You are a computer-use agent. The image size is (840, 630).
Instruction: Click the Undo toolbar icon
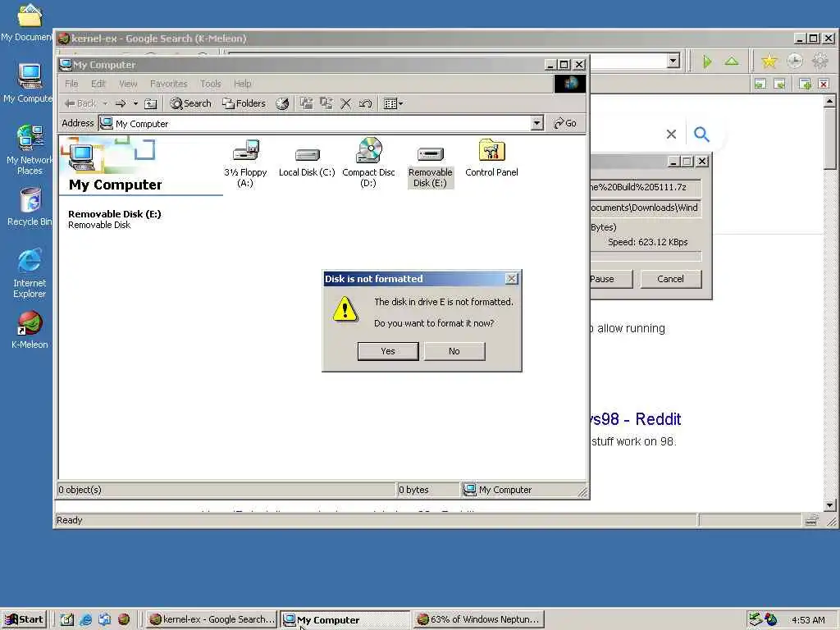click(365, 104)
